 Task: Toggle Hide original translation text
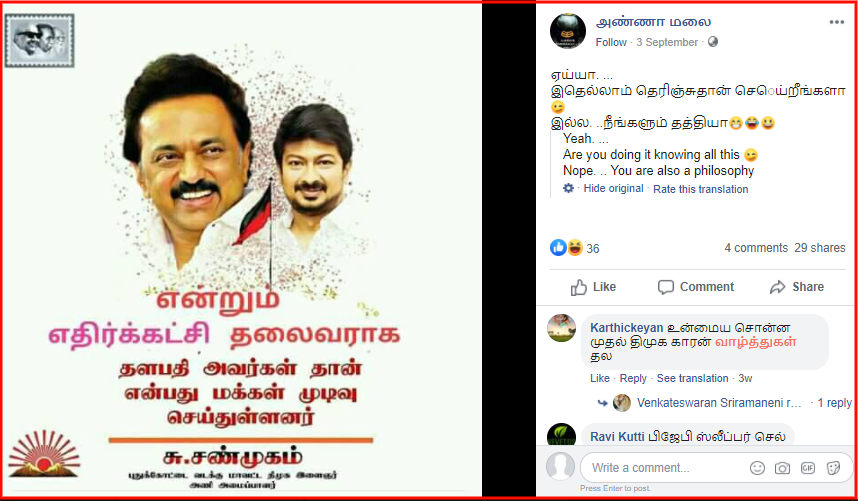(613, 188)
